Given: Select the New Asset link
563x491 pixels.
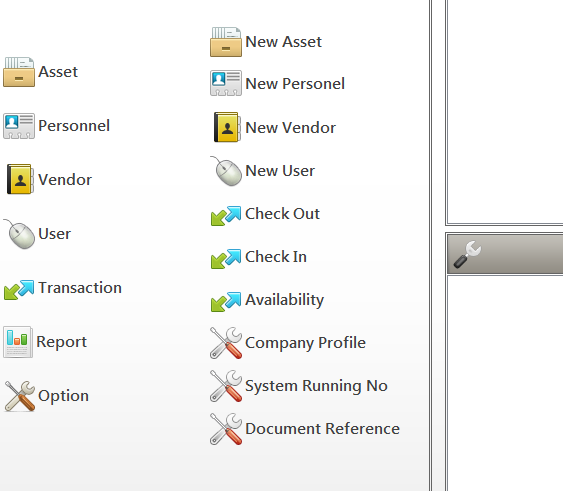Looking at the screenshot, I should (x=284, y=42).
